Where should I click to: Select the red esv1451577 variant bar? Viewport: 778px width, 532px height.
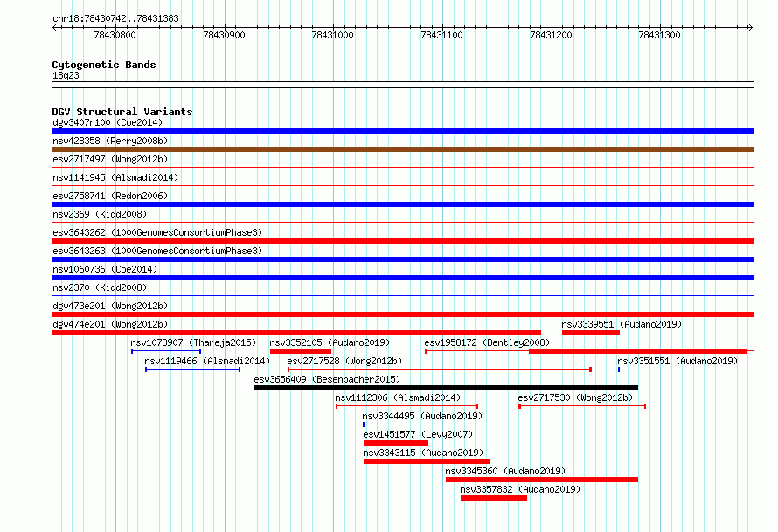pyautogui.click(x=396, y=443)
